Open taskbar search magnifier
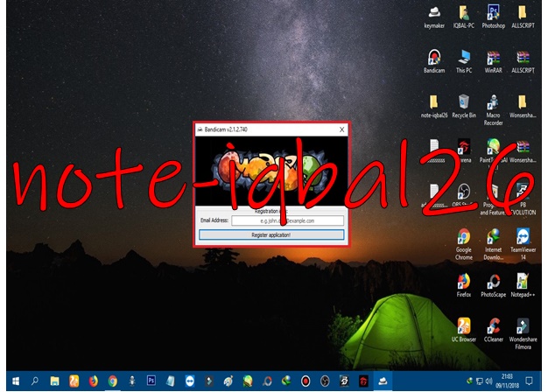 (x=35, y=381)
